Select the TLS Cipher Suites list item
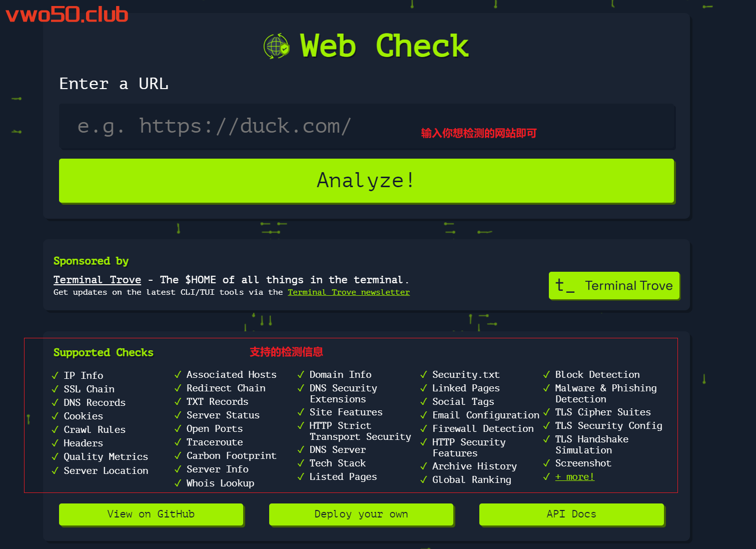The image size is (756, 549). tap(602, 412)
